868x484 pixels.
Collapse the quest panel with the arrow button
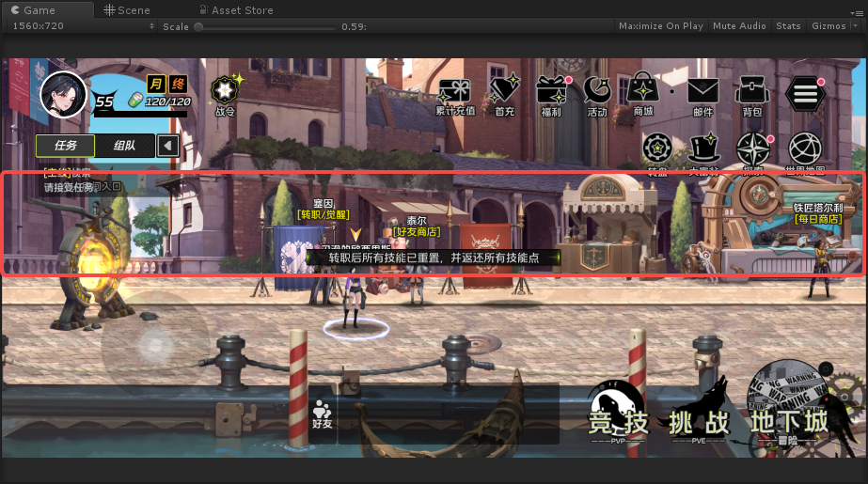167,146
